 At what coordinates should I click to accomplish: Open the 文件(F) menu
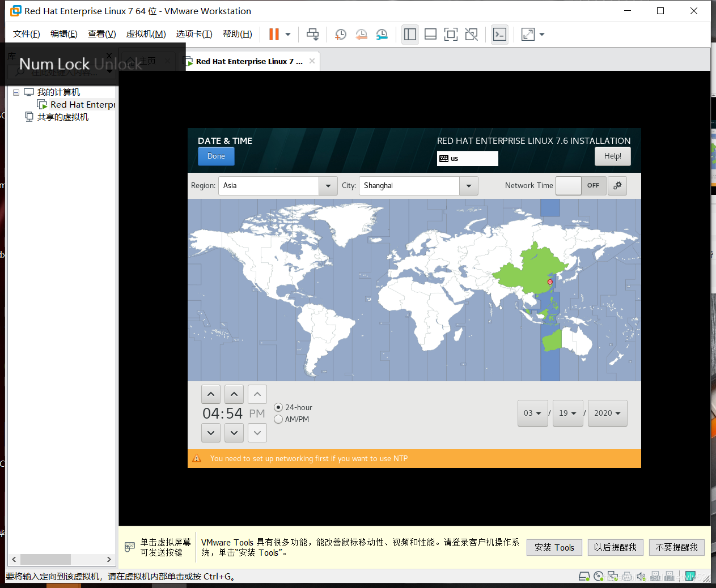pos(27,34)
